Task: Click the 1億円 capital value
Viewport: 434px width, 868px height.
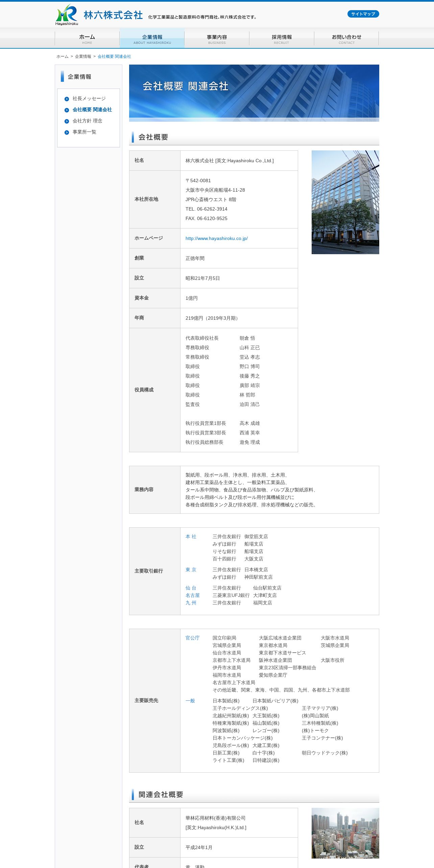Action: (x=192, y=298)
